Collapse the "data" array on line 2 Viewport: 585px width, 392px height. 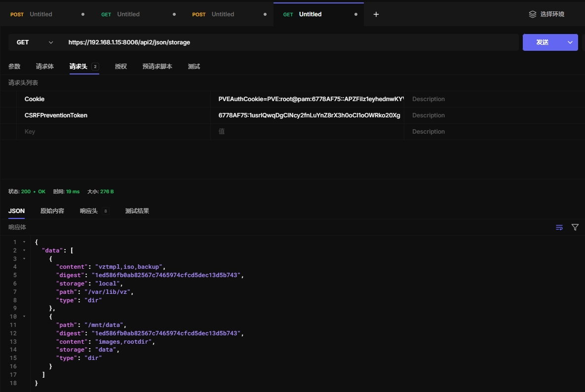(x=24, y=250)
